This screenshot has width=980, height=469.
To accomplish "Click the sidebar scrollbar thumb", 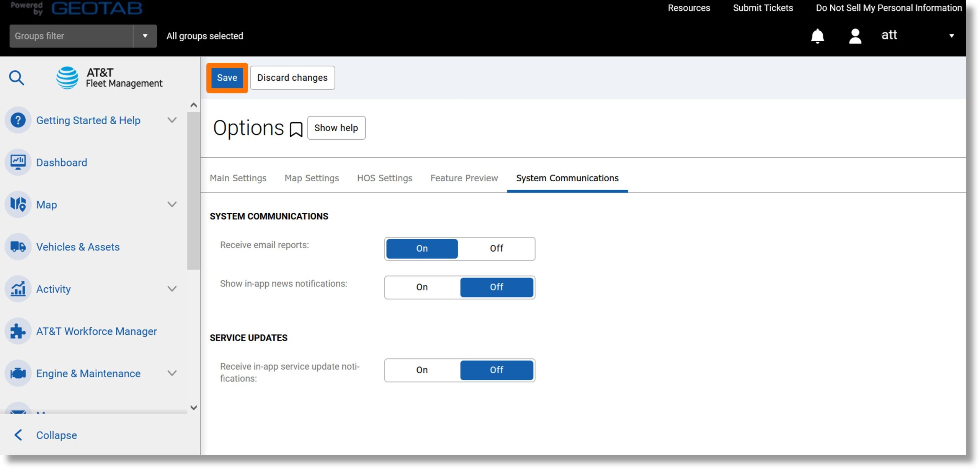I will pos(194,191).
